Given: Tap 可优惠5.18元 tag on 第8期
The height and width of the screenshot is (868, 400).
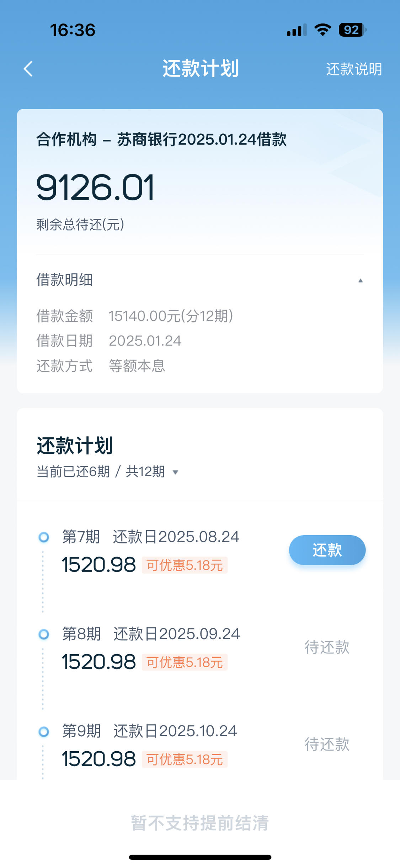Looking at the screenshot, I should pyautogui.click(x=185, y=662).
